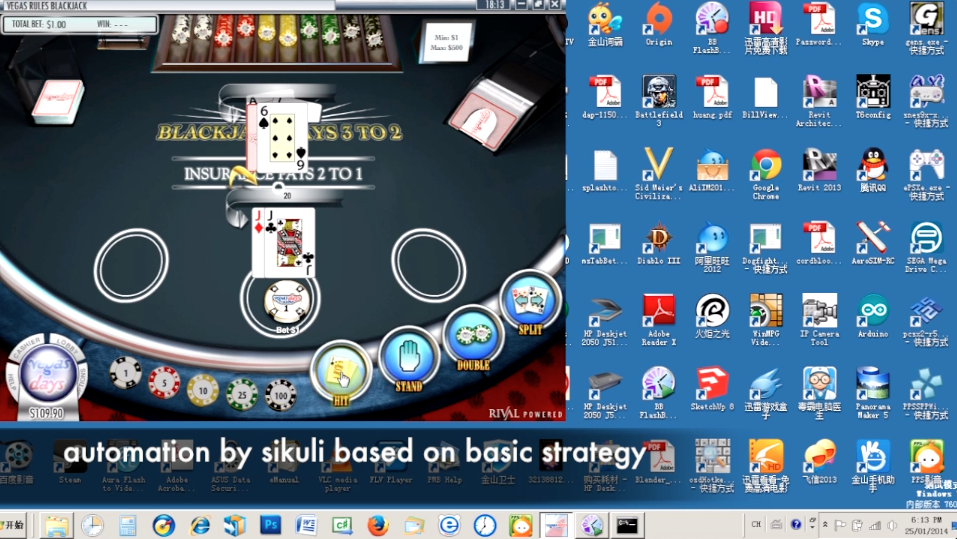Launch AeroSIM-RC desktop shortcut
This screenshot has width=957, height=539.
873,243
